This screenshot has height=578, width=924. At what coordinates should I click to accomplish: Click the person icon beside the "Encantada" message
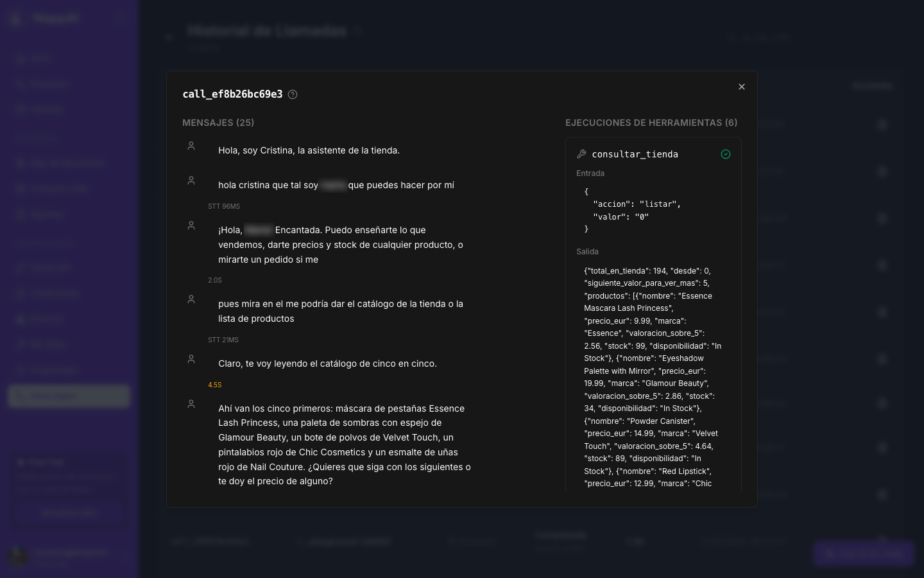[191, 225]
